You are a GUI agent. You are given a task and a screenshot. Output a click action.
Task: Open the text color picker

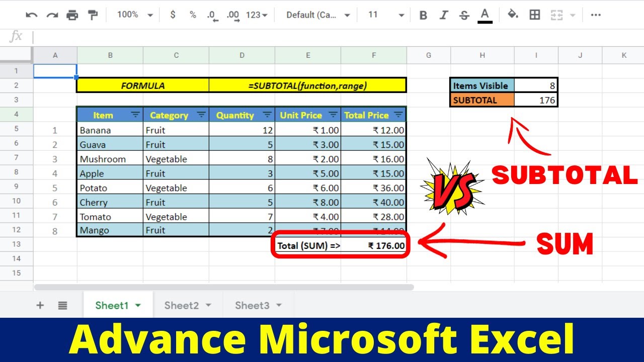[x=485, y=16]
